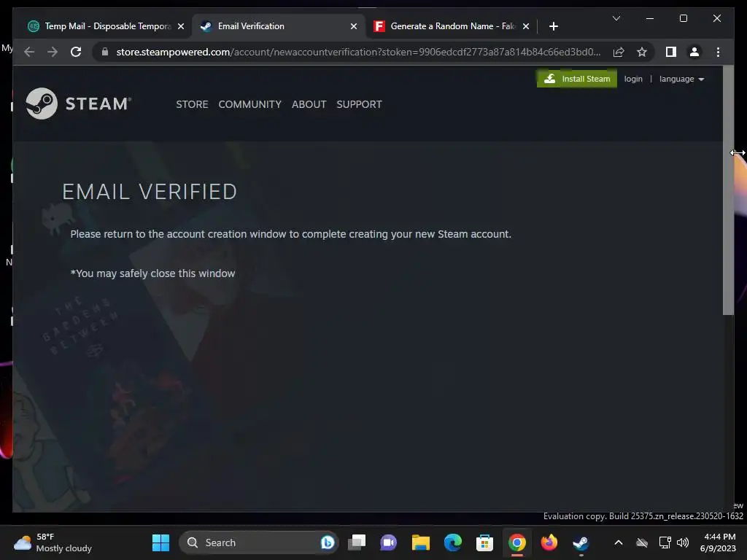Open the ABOUT page link
This screenshot has width=747, height=560.
pos(309,104)
